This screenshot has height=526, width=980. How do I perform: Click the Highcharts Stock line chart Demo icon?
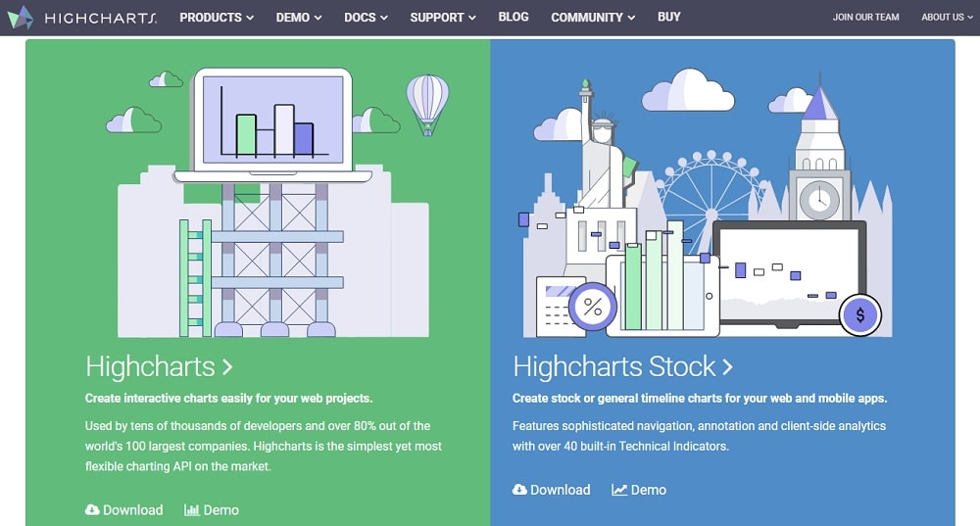click(x=619, y=490)
